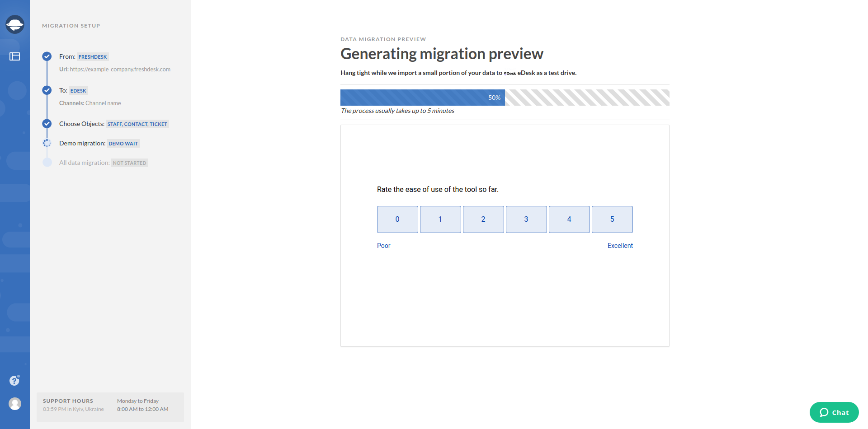Screen dimensions: 868x429
Task: Open the user profile avatar icon
Action: pyautogui.click(x=15, y=404)
